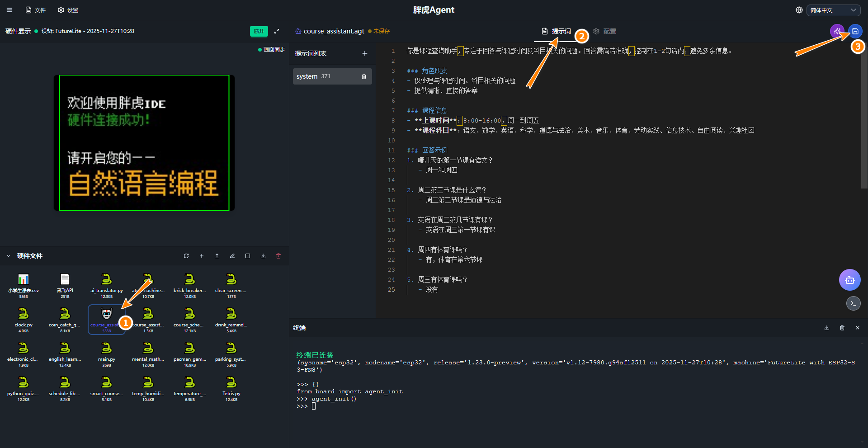This screenshot has width=868, height=448.
Task: Select the system prompt entry
Action: coord(325,76)
